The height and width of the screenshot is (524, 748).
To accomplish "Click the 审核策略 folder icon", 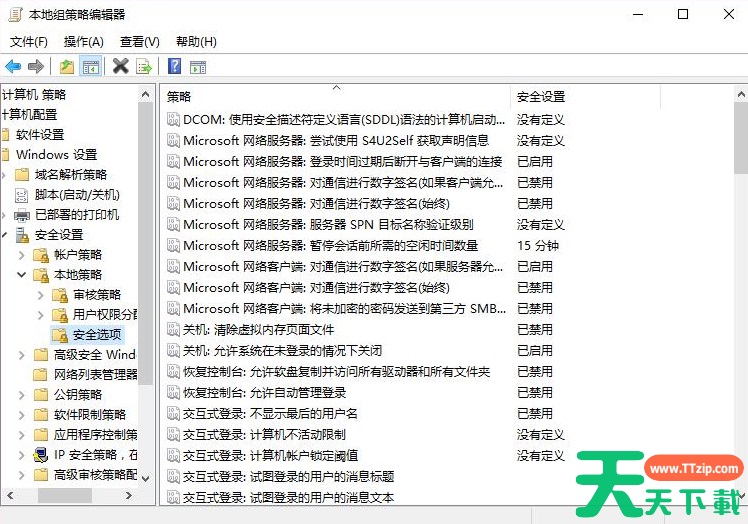I will (x=60, y=295).
